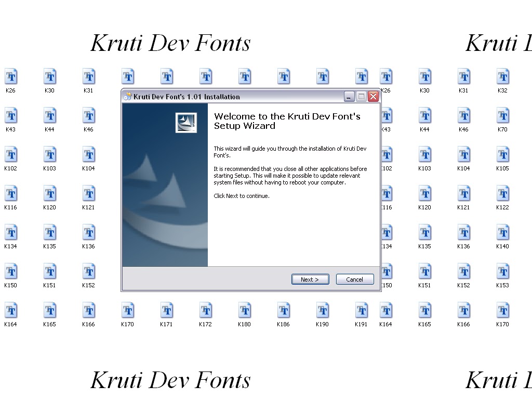Open the K190 font file

(322, 311)
